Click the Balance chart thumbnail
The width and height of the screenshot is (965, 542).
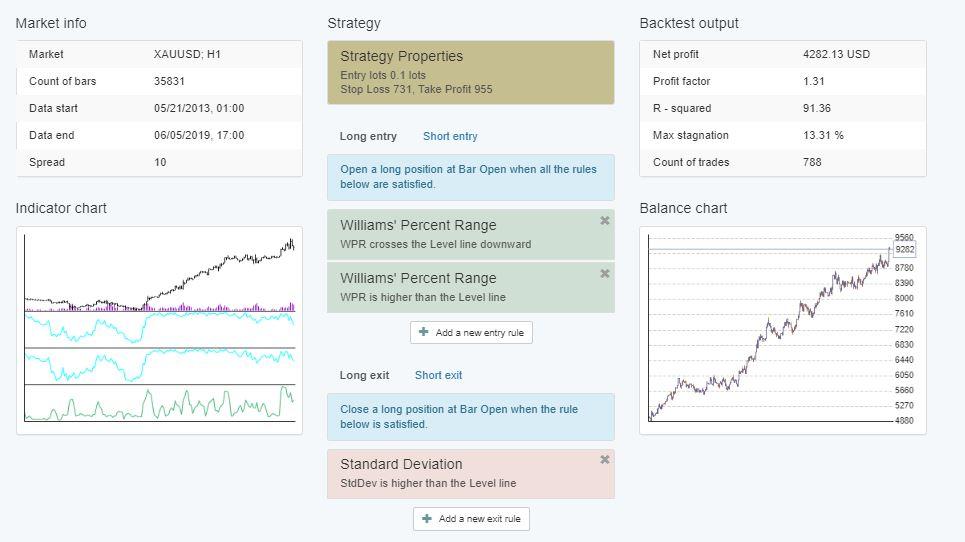(x=782, y=329)
